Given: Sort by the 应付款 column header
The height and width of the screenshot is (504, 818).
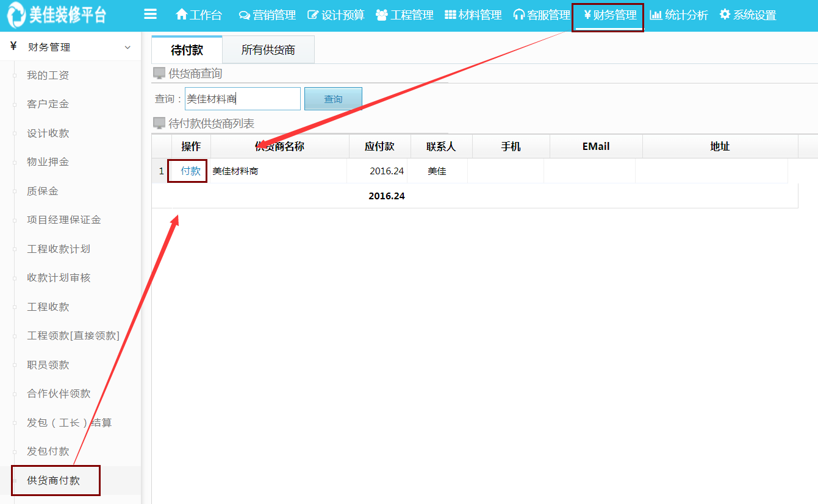Looking at the screenshot, I should 379,146.
